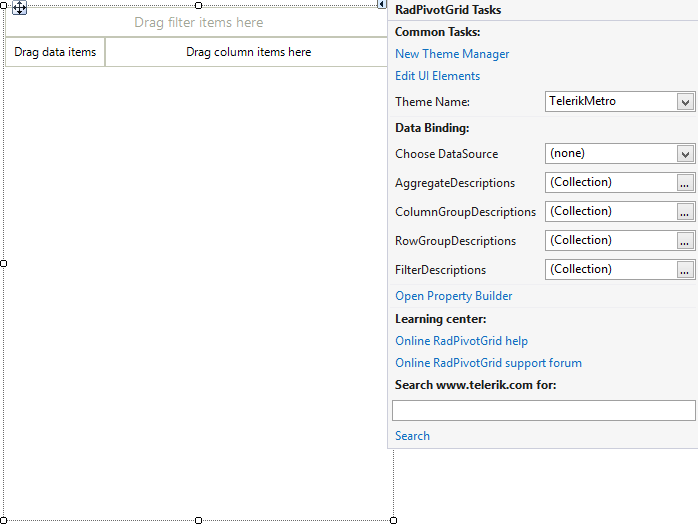Expand the Theme Name dropdown arrow
Image resolution: width=698 pixels, height=524 pixels.
[685, 102]
